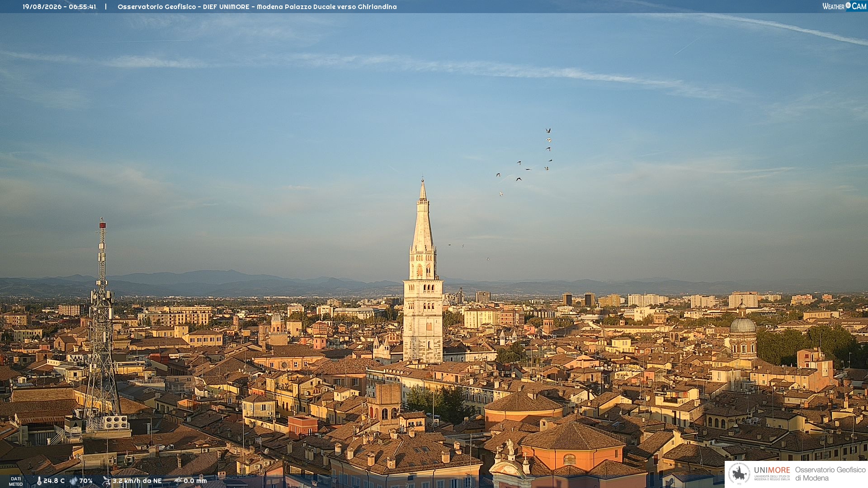868x488 pixels.
Task: Click the thermometer temperature icon
Action: pyautogui.click(x=39, y=481)
